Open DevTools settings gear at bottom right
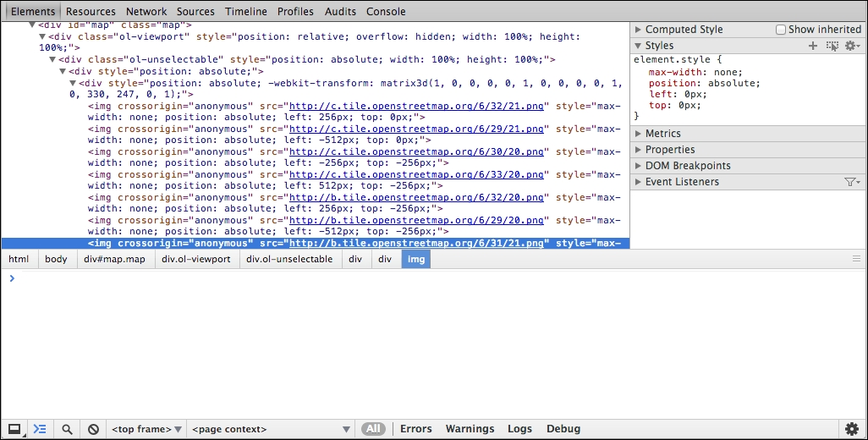Viewport: 868px width, 440px height. tap(852, 429)
